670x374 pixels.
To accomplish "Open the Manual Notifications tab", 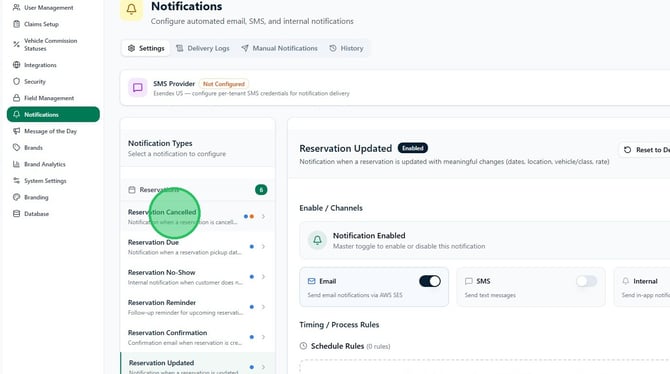I will 279,48.
